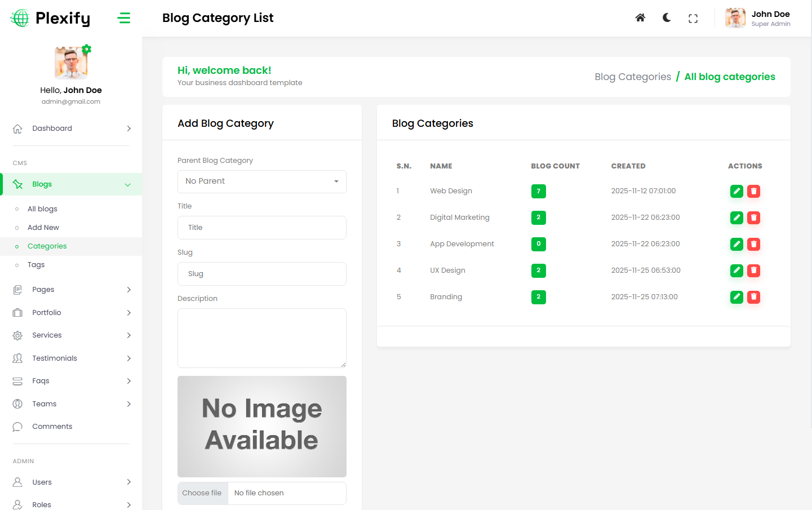Delete the UX Design category
The height and width of the screenshot is (510, 812).
click(x=753, y=270)
